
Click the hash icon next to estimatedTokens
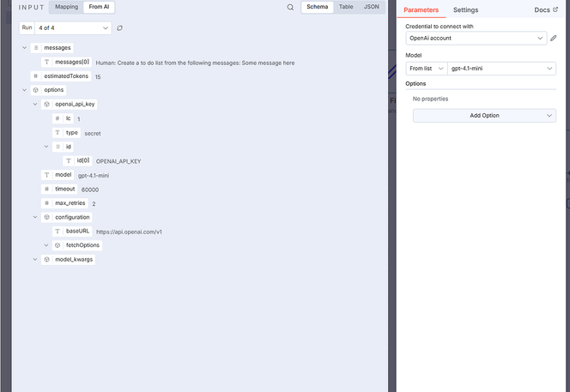tap(35, 75)
